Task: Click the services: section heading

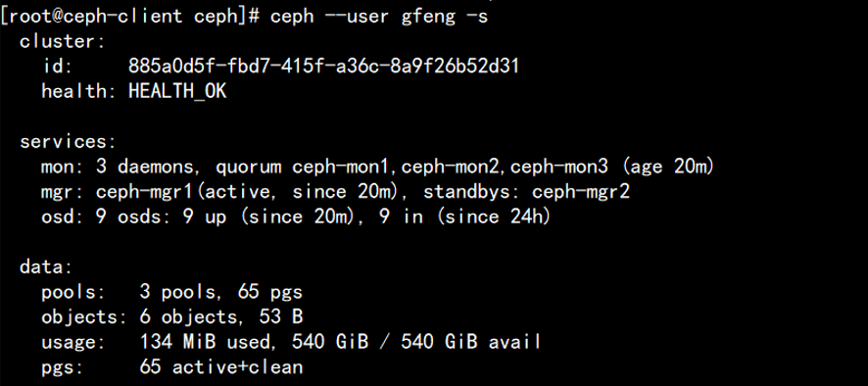Action: coord(69,142)
